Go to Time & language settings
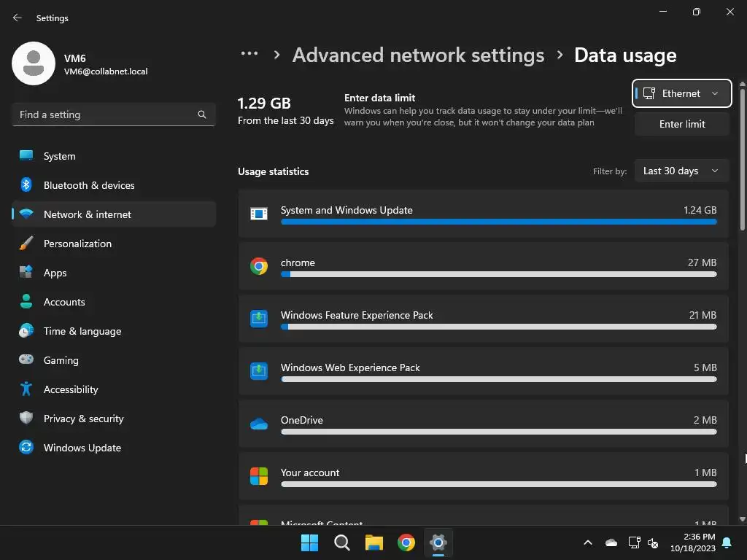This screenshot has height=560, width=747. (x=82, y=331)
